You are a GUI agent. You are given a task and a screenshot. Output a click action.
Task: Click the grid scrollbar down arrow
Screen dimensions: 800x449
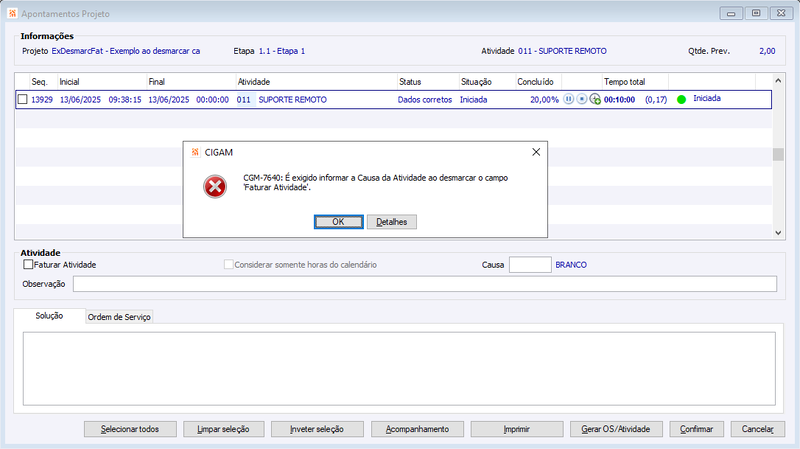pyautogui.click(x=778, y=233)
